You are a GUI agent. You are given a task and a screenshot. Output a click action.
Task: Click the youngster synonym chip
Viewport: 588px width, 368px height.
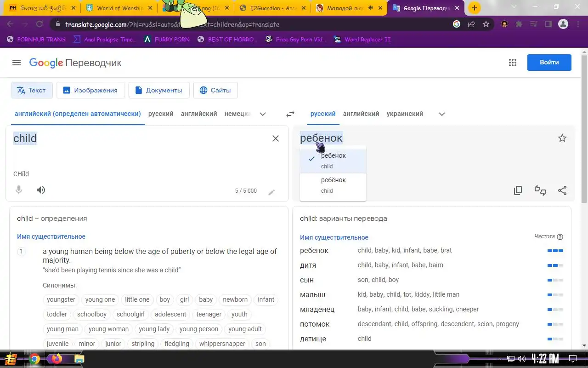61,299
